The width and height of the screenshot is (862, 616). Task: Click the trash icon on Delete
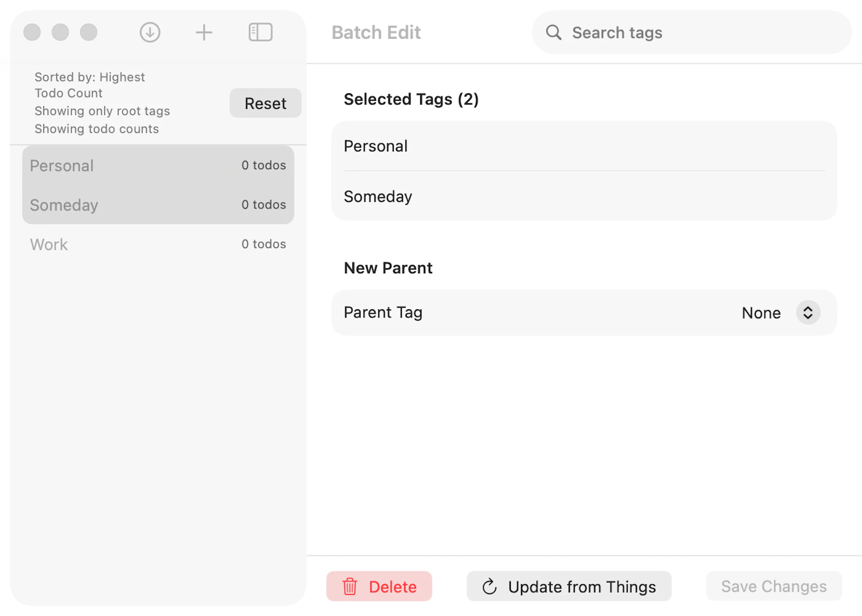(x=350, y=586)
